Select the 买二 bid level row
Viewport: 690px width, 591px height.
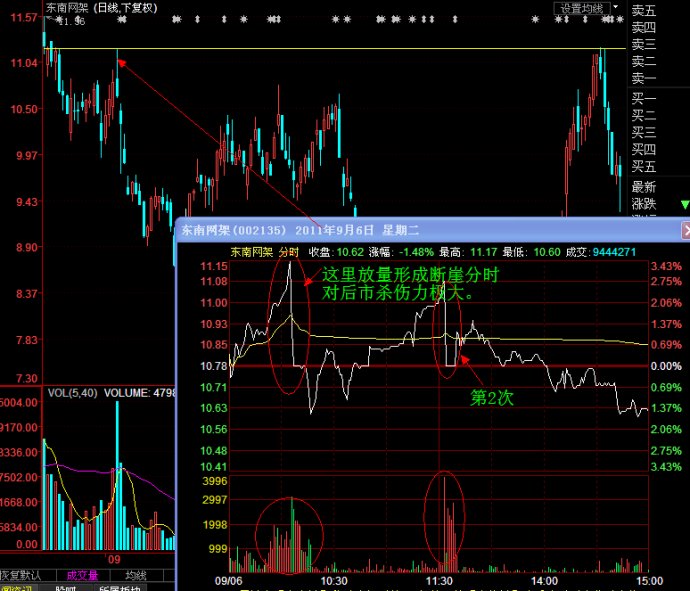(644, 115)
